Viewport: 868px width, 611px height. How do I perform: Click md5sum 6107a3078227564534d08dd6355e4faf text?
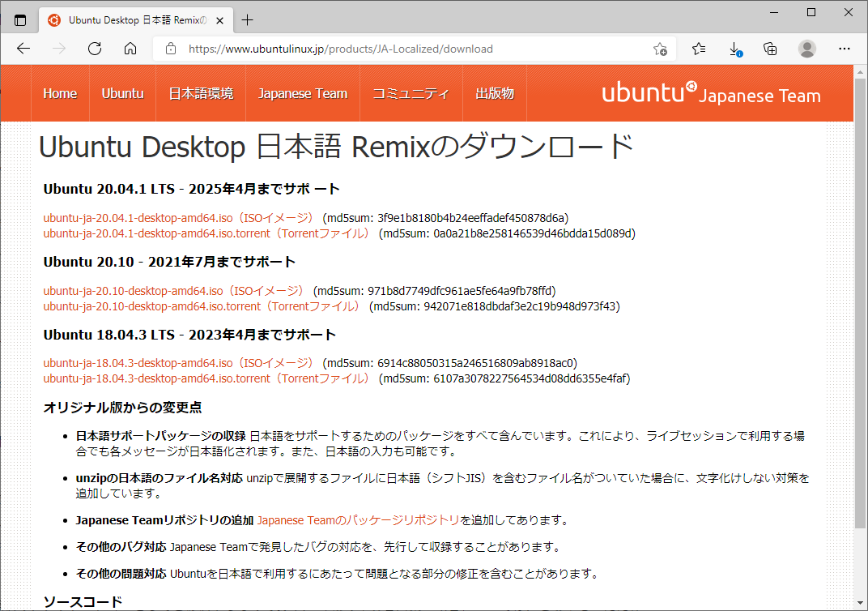(x=504, y=378)
